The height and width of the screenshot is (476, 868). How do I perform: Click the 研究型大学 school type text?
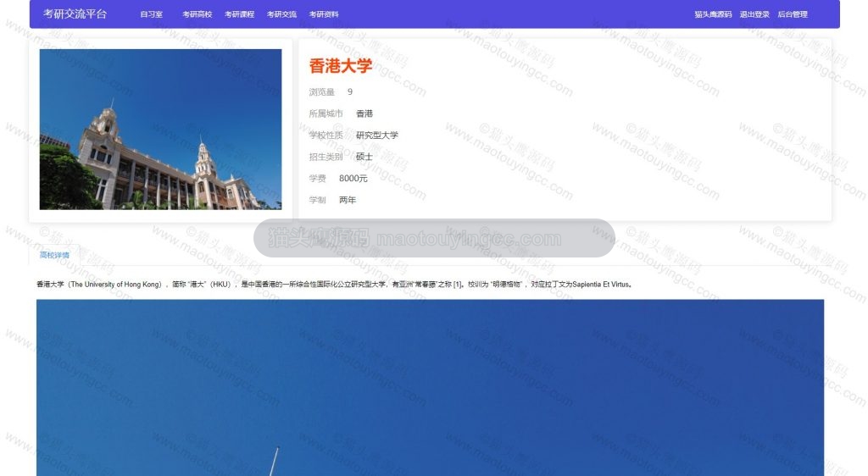(377, 135)
